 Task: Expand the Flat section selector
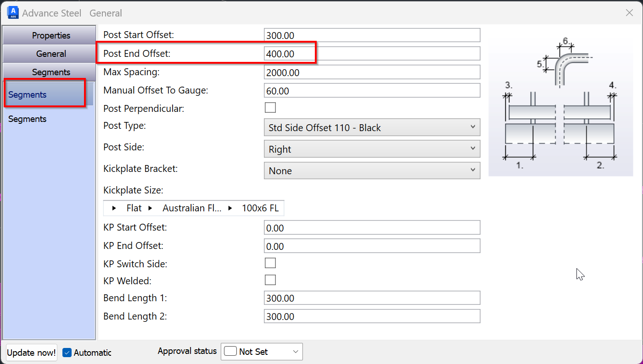(x=114, y=208)
